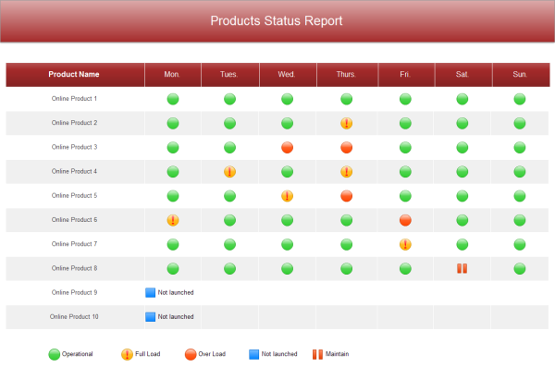Click the Over Load icon for Online Product 3 on Wednesday
Viewport: 555px width, 392px height.
[x=287, y=147]
